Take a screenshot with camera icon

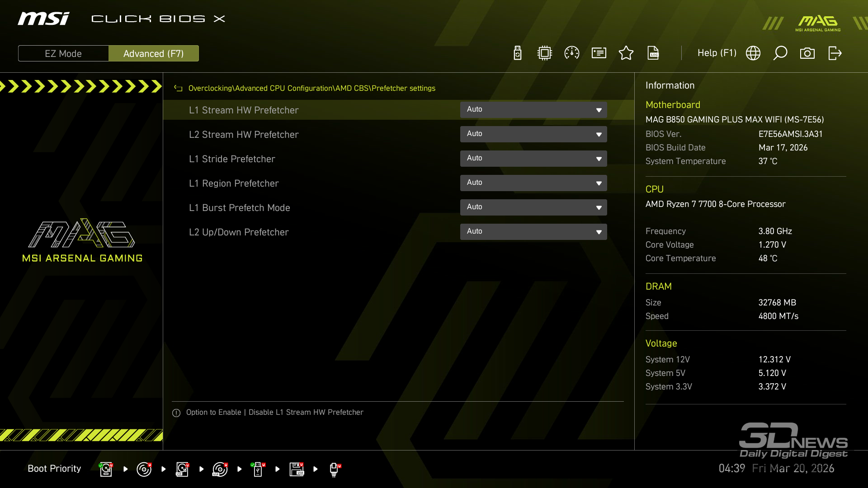point(807,53)
